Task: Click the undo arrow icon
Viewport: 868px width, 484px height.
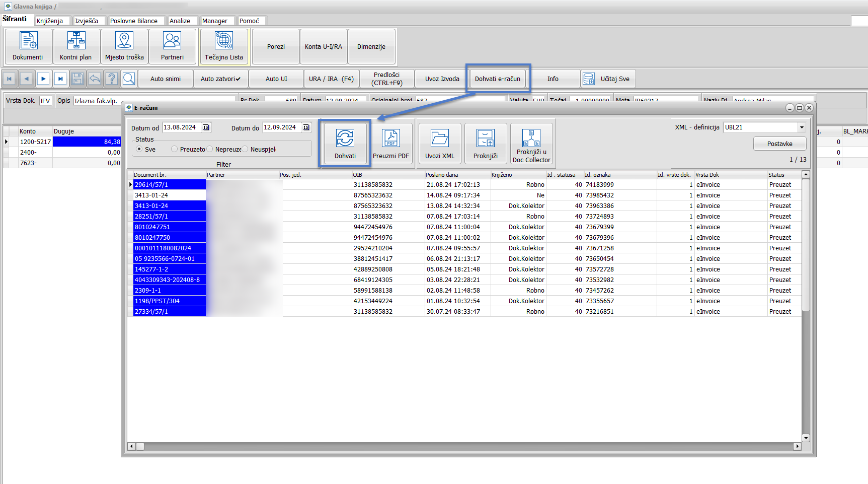Action: click(95, 79)
